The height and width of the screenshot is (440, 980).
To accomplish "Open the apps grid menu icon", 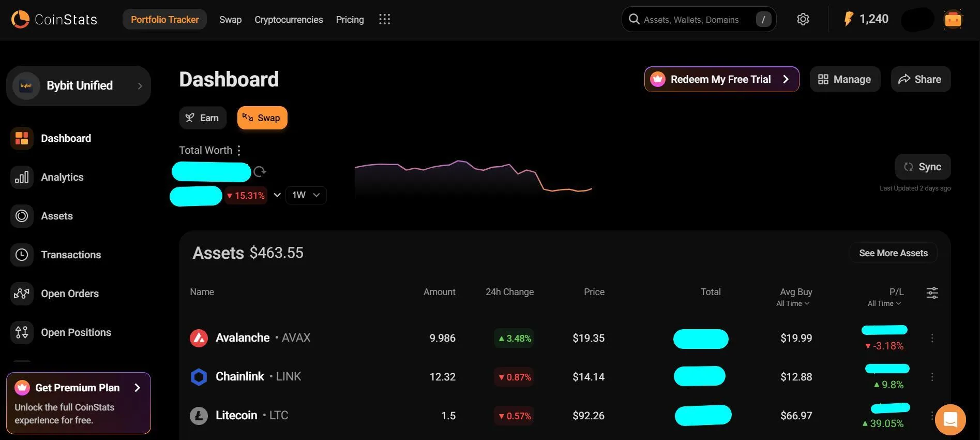I will (384, 20).
